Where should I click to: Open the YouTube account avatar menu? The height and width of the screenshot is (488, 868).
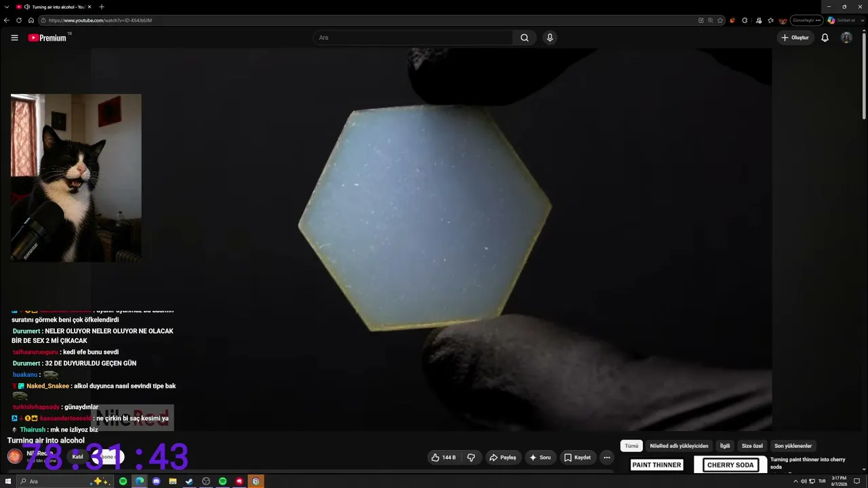click(846, 38)
